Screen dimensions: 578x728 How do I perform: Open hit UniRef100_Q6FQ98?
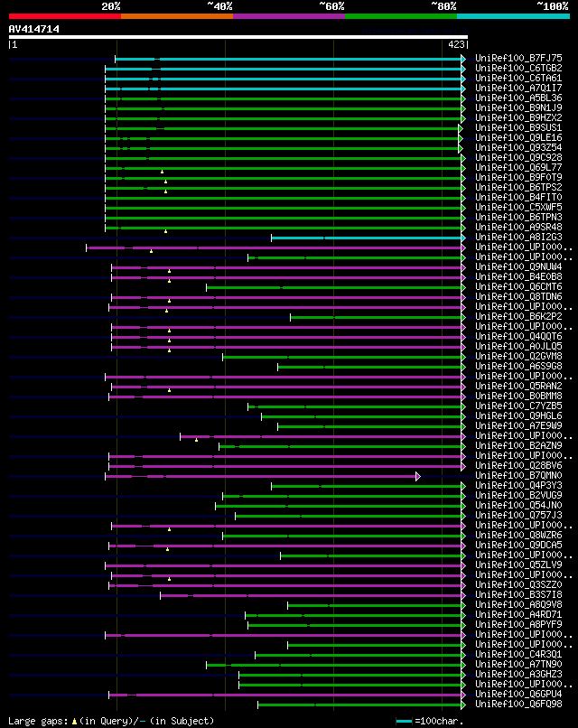click(518, 705)
